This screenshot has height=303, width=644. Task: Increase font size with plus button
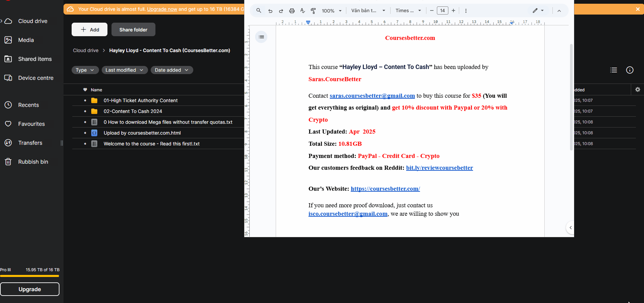tap(453, 11)
